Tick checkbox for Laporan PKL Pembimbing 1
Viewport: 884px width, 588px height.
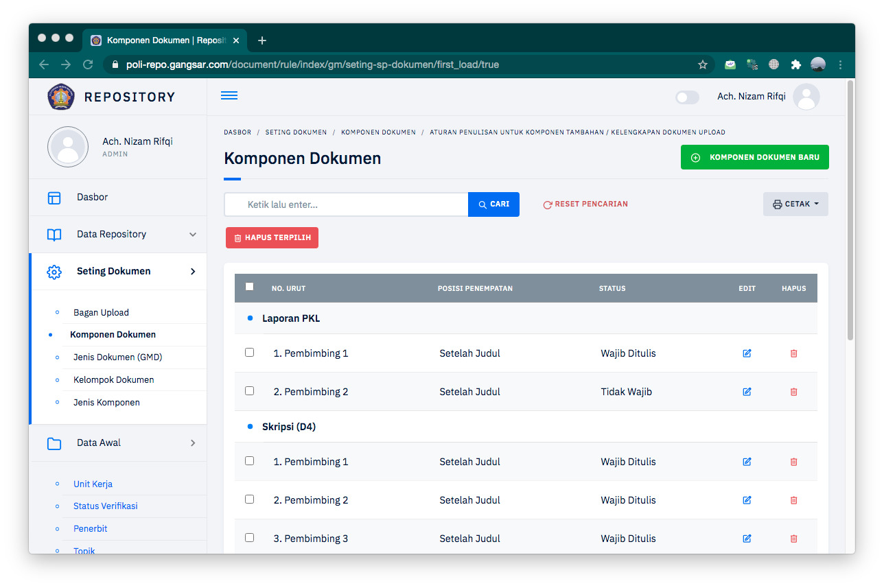point(249,353)
